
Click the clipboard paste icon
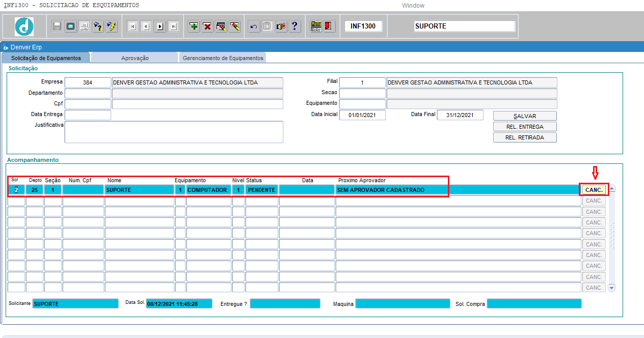pos(267,26)
